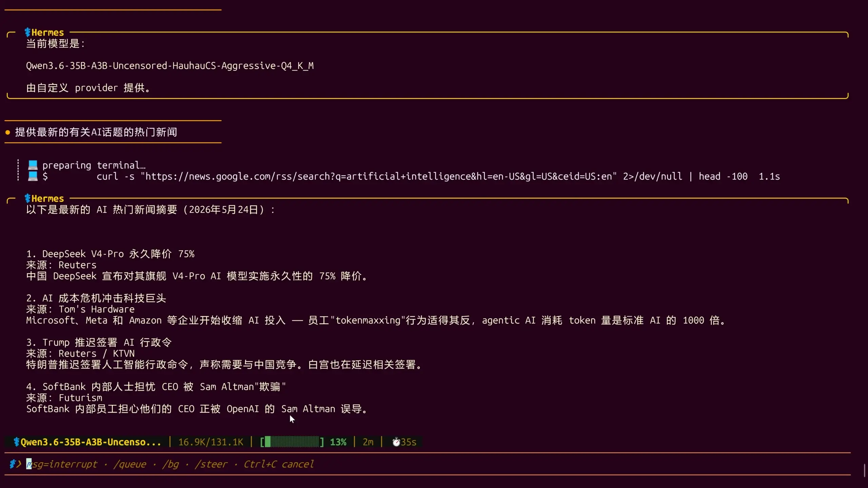Click the message input field with msg=interrupt placeholder
The image size is (868, 488).
427,464
